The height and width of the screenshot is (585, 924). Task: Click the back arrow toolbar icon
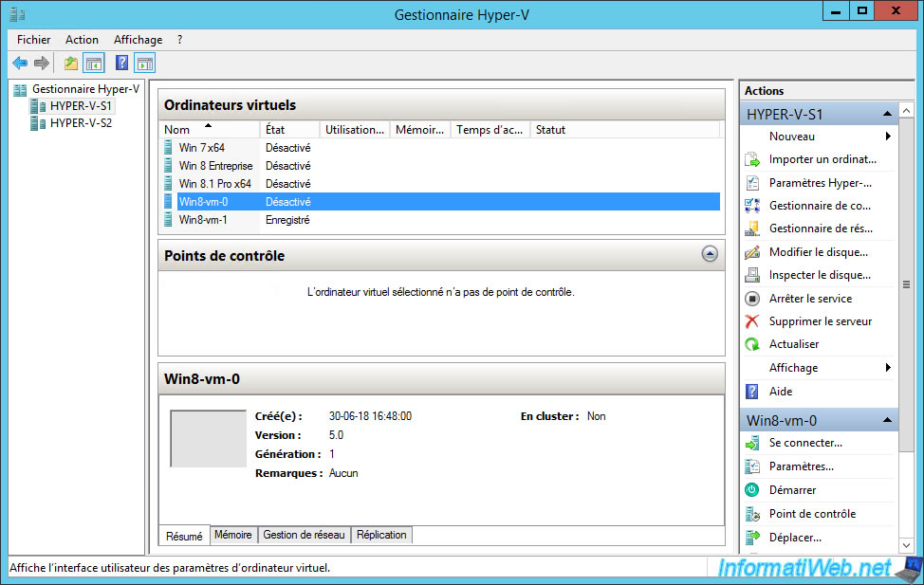click(x=20, y=64)
